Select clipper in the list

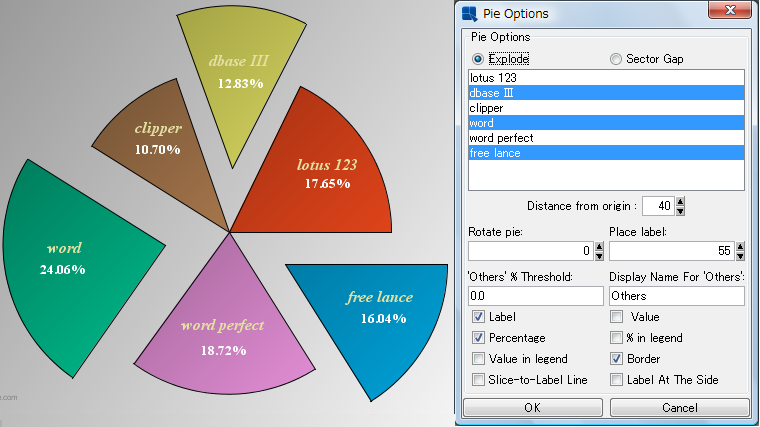click(x=606, y=108)
